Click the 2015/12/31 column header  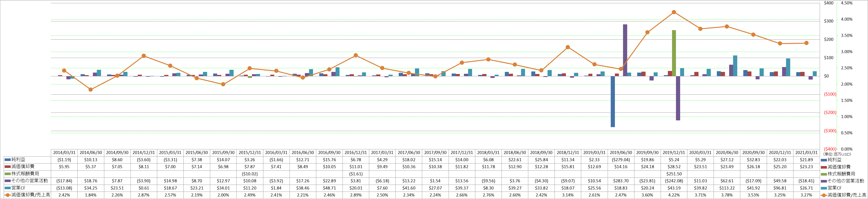250,153
